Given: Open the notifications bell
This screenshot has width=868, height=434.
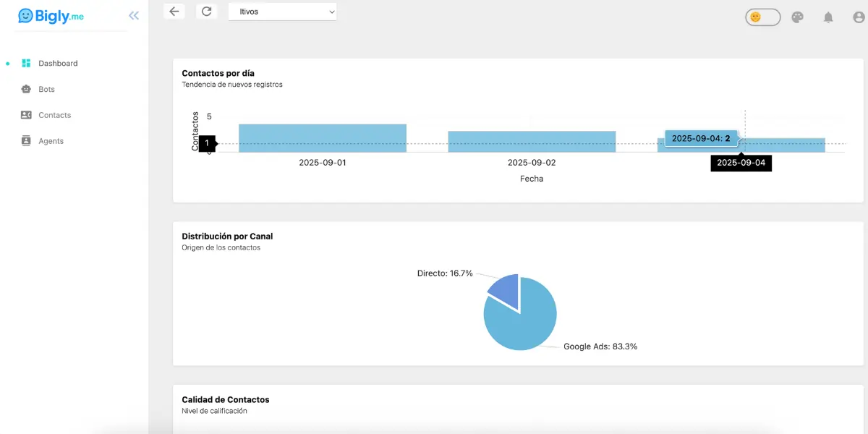Looking at the screenshot, I should pos(828,17).
